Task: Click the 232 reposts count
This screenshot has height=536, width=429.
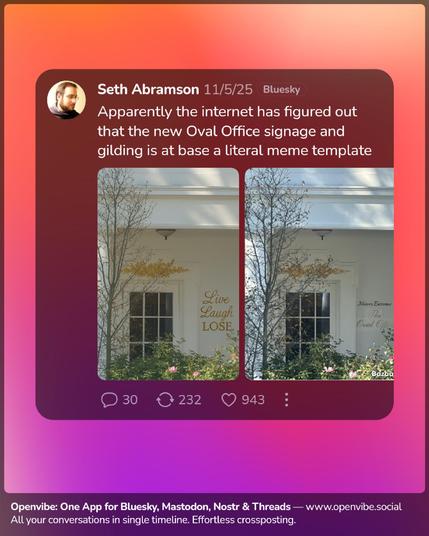Action: (190, 400)
